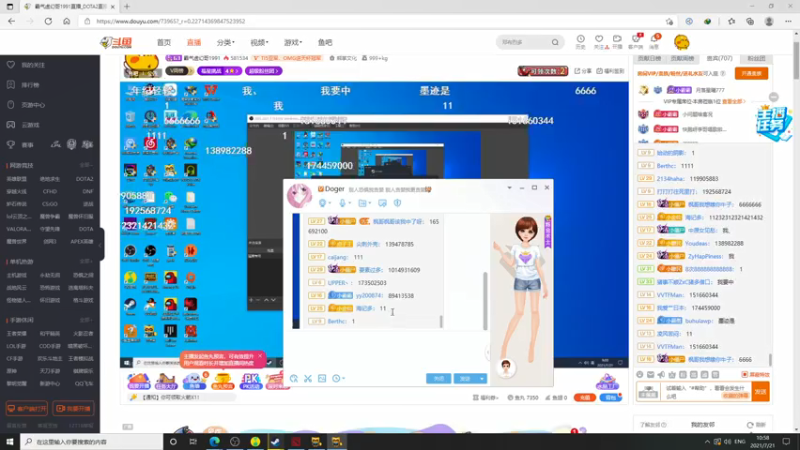
Task: Switch to the 直播 live tab
Action: pos(194,42)
